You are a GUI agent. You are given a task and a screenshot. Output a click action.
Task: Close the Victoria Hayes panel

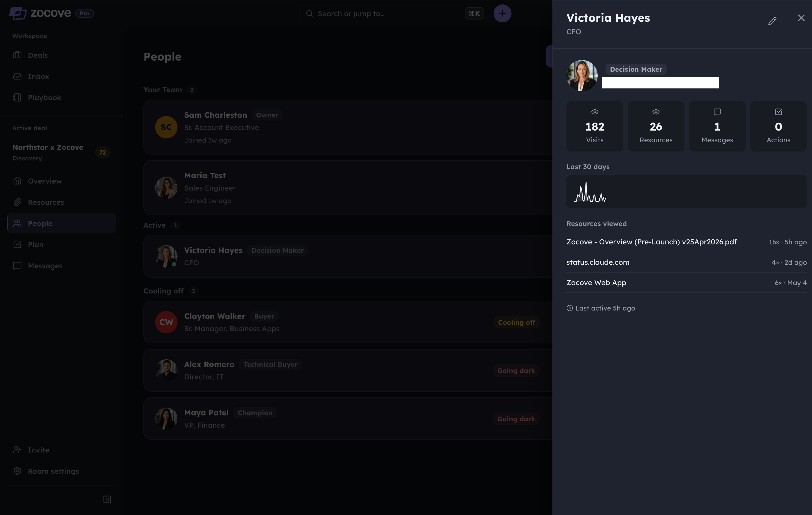pyautogui.click(x=801, y=18)
